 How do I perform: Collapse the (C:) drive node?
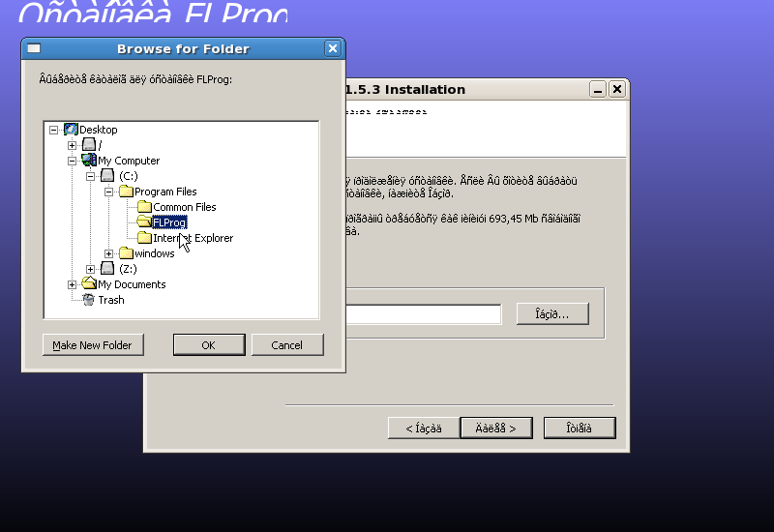(90, 176)
